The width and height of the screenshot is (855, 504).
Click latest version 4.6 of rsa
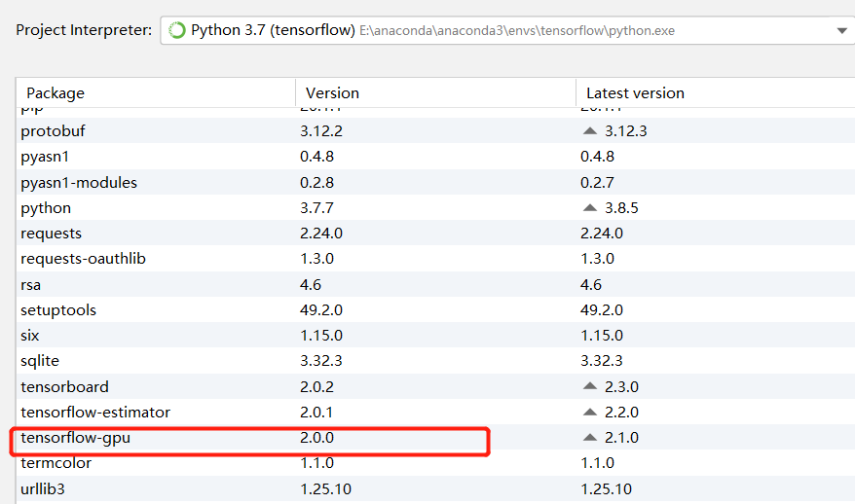click(591, 284)
